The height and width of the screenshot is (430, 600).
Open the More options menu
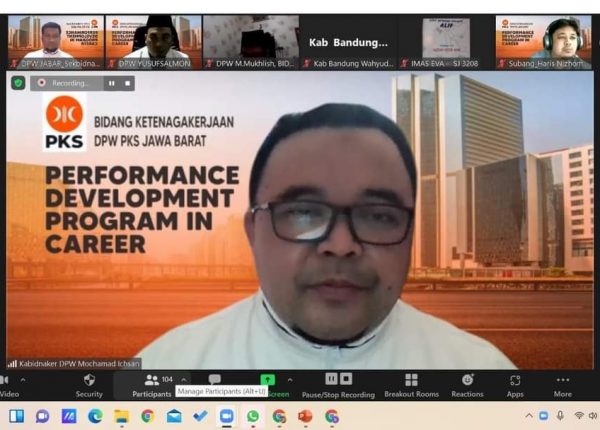562,386
